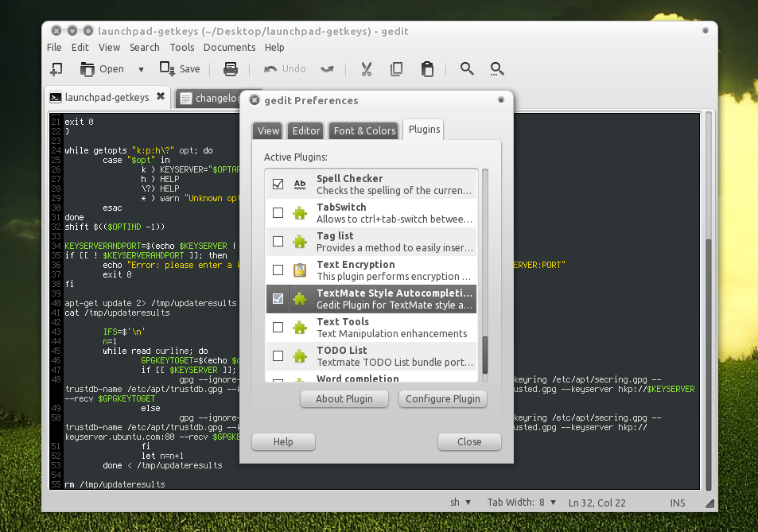
Task: Click the Text Encryption clipboard icon
Action: point(300,270)
